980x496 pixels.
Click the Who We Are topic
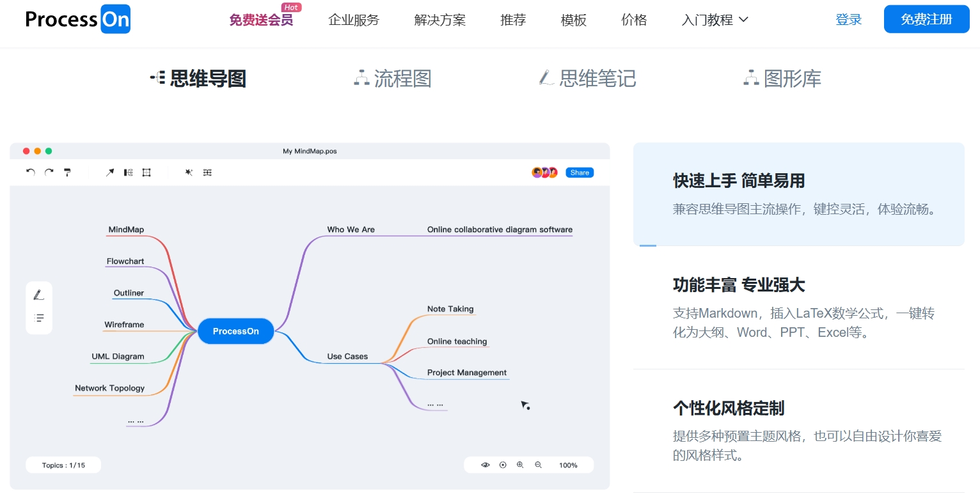(351, 229)
